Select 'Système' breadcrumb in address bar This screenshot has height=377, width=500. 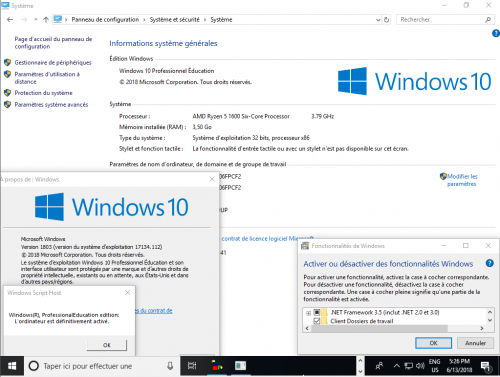click(x=221, y=20)
